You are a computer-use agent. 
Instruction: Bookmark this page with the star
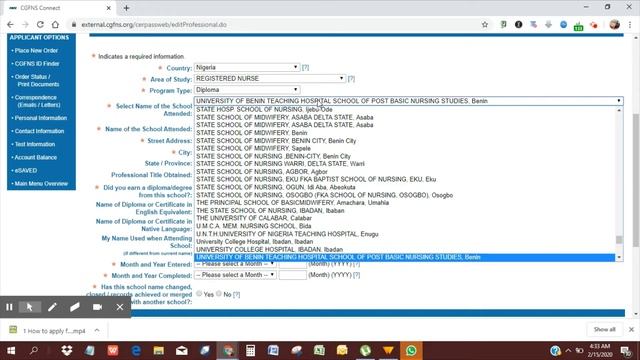[x=485, y=24]
